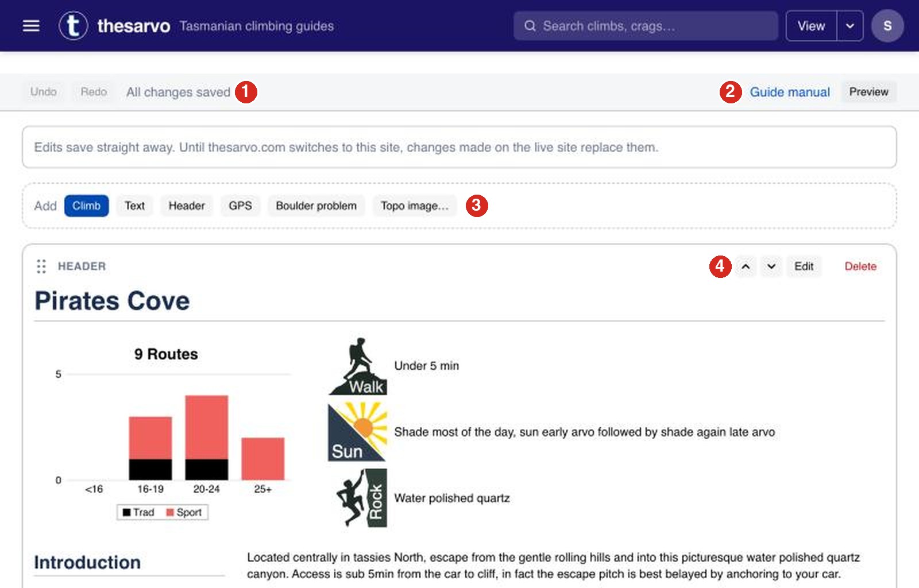Add a Text block
The height and width of the screenshot is (588, 919).
(x=135, y=206)
